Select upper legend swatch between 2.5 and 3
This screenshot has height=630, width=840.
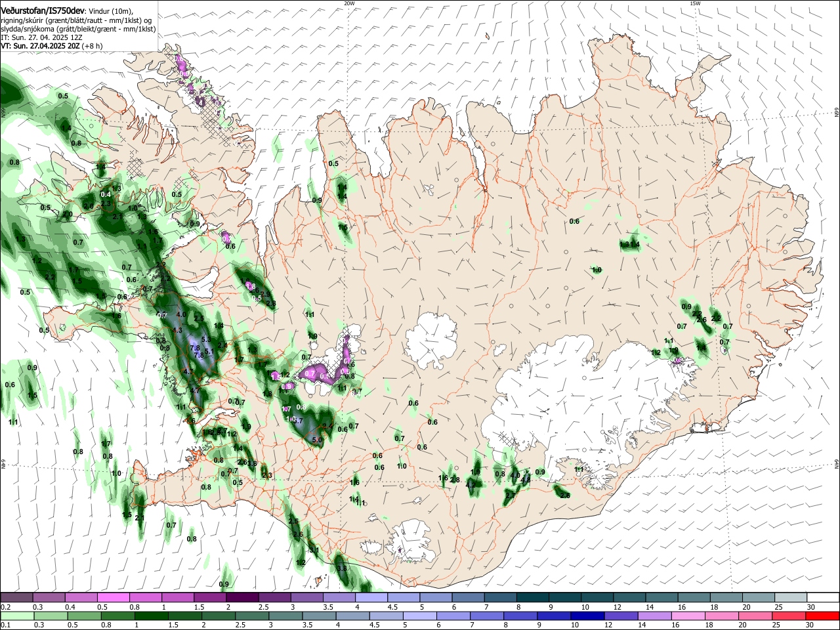point(274,597)
